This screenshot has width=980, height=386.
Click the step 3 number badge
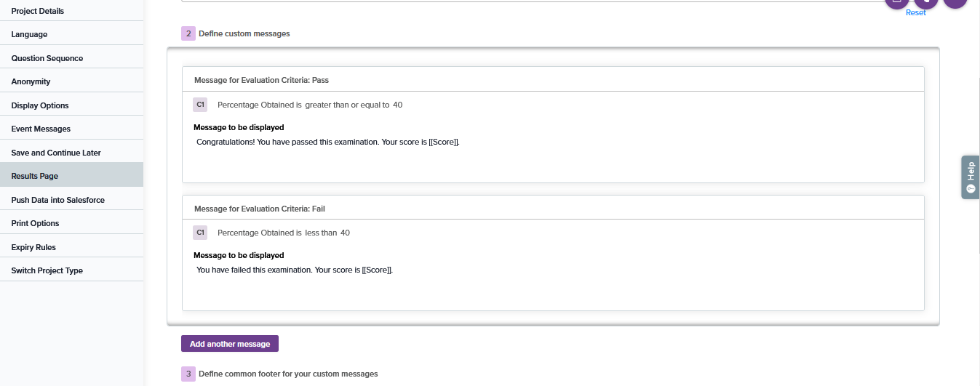(188, 374)
